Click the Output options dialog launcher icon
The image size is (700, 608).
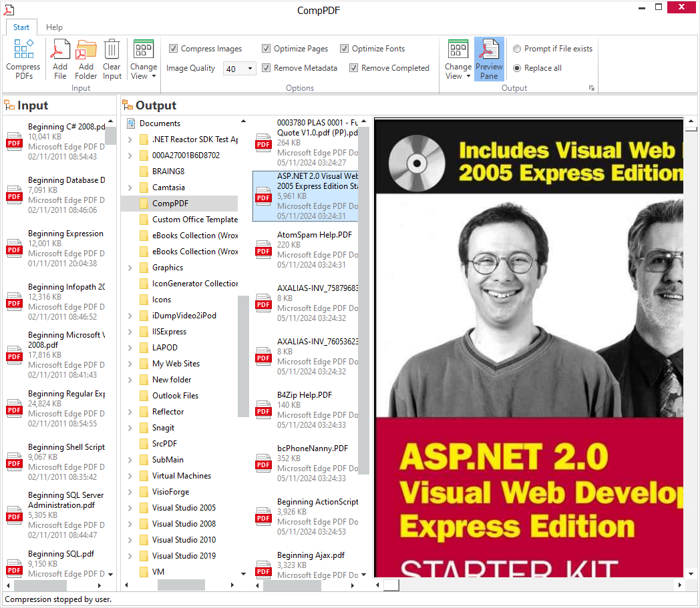coord(591,88)
